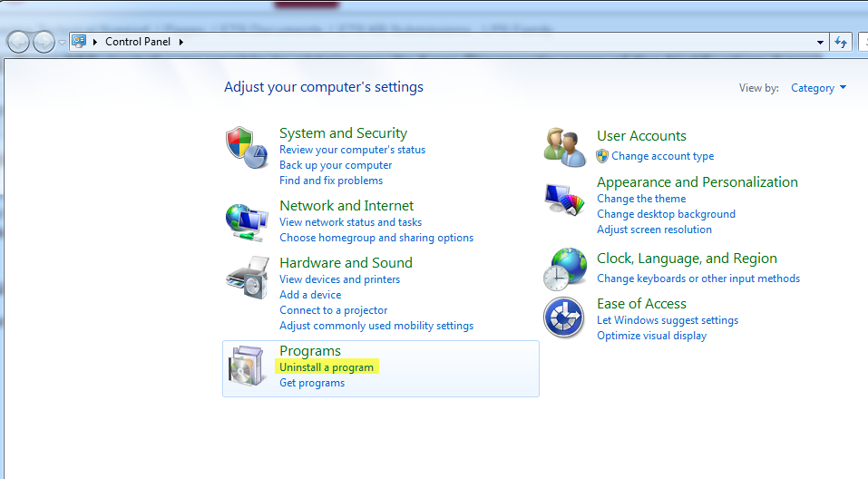The image size is (868, 479).
Task: Click Let Windows suggest settings
Action: tap(668, 320)
